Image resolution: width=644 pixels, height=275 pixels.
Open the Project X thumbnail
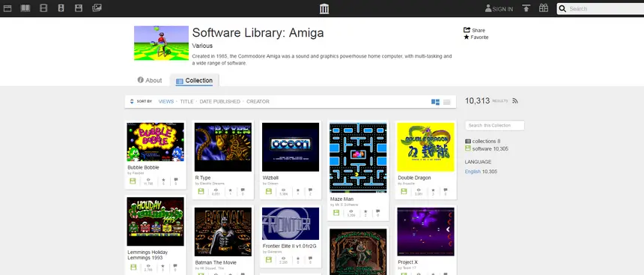pos(425,232)
